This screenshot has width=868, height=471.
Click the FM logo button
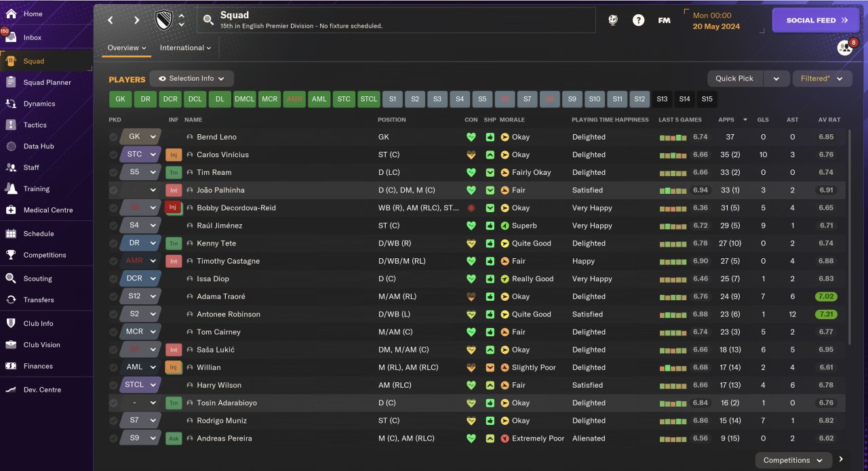[x=665, y=20]
